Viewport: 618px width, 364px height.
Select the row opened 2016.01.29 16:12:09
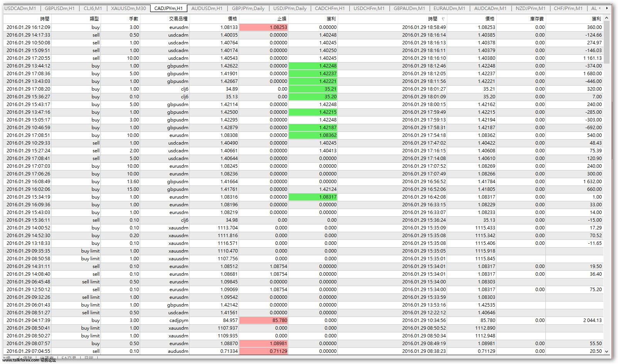tap(303, 27)
